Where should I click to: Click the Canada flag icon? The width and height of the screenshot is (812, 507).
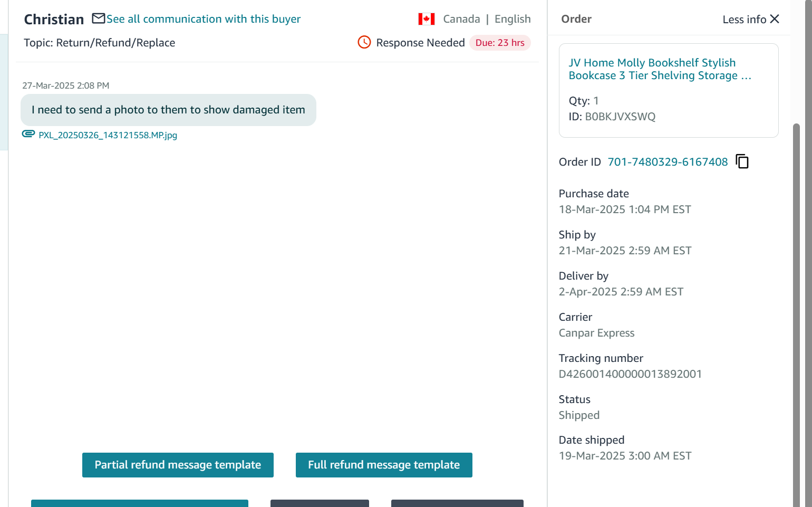426,20
